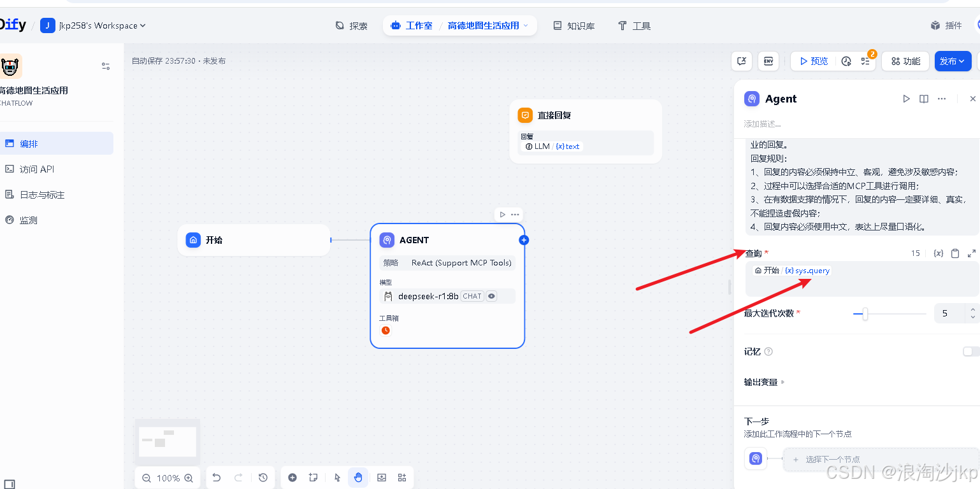
Task: Click the canvas minimap thumbnail
Action: point(168,441)
